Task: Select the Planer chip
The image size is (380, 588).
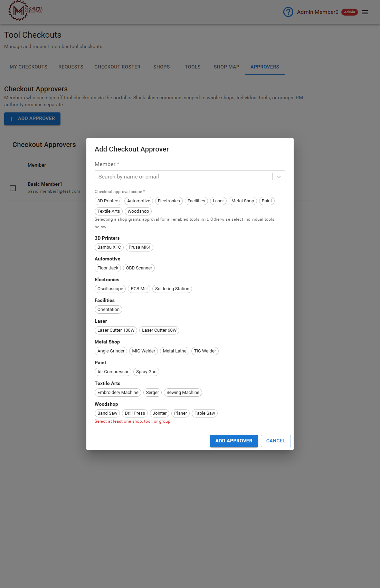Action: pos(180,413)
